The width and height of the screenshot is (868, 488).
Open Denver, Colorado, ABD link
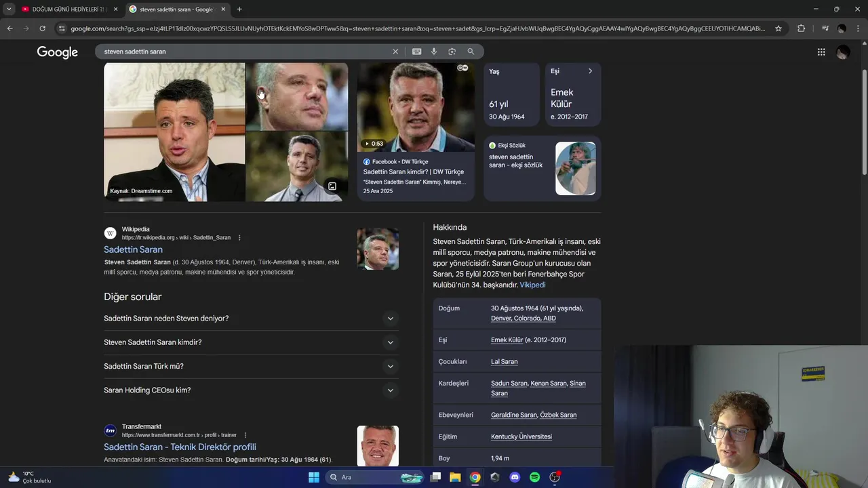point(524,319)
